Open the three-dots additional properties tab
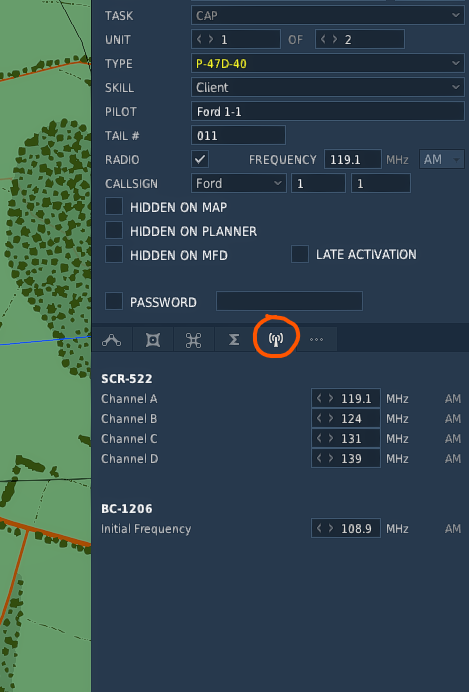Screen dimensions: 469x692 pyautogui.click(x=316, y=339)
